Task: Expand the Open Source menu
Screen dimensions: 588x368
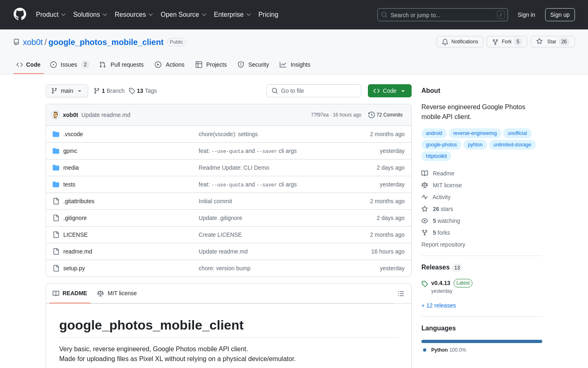Action: (x=184, y=15)
